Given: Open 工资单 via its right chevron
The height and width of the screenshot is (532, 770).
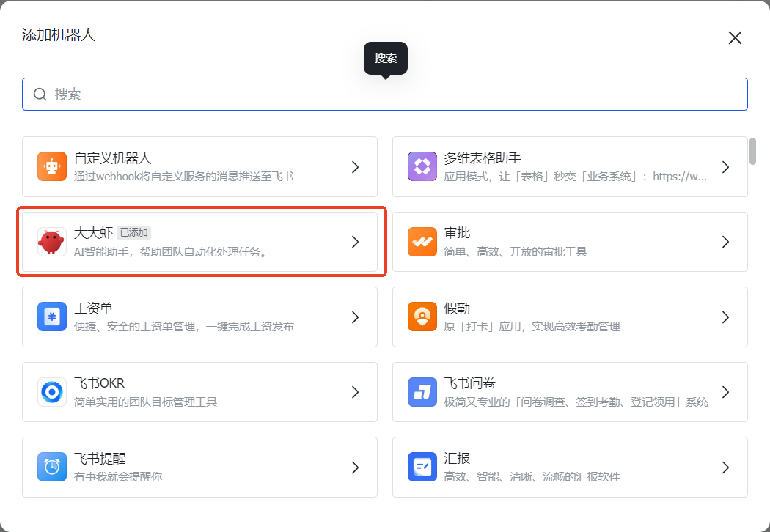Looking at the screenshot, I should (x=356, y=317).
